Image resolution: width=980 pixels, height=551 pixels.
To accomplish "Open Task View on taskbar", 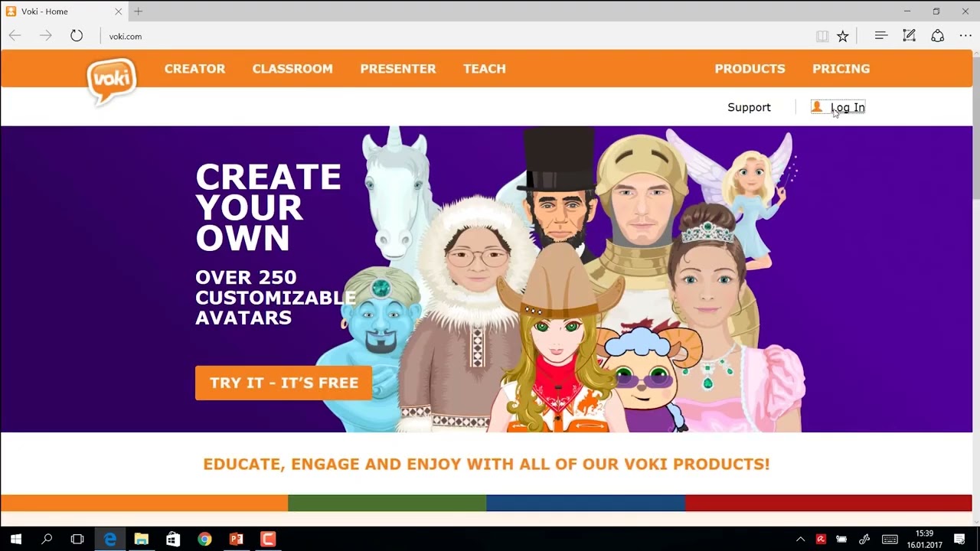I will tap(77, 539).
